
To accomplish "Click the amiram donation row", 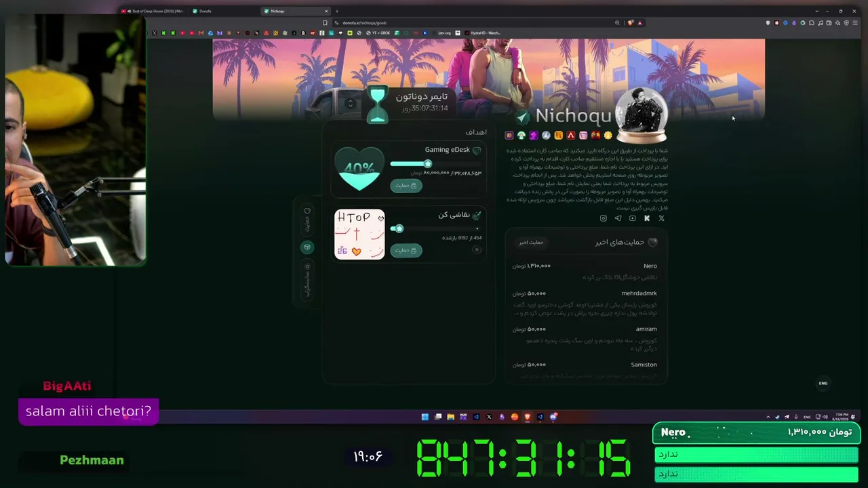I will click(x=585, y=340).
